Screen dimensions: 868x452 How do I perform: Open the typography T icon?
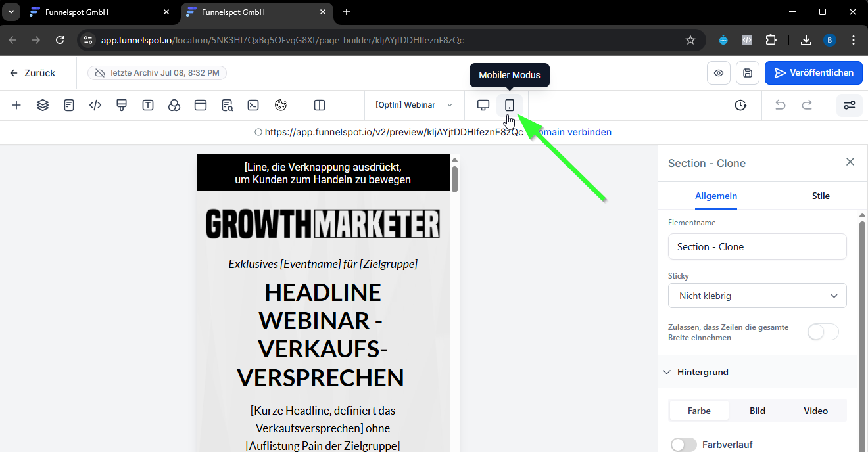click(148, 105)
